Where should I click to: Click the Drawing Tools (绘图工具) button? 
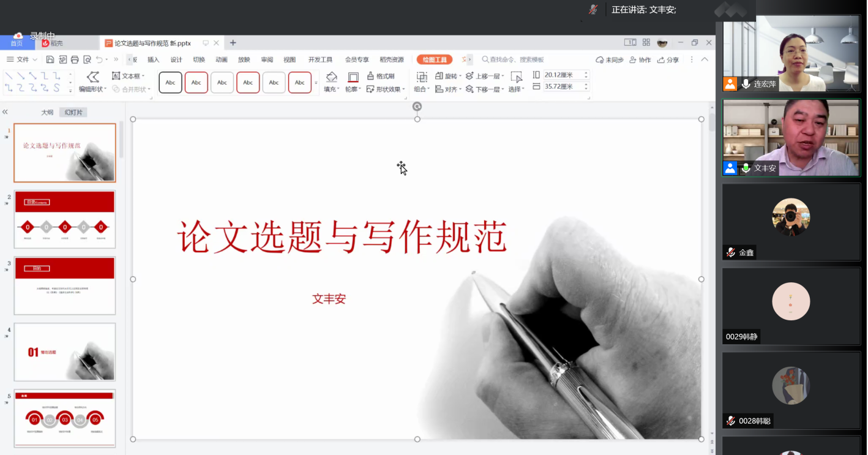pos(435,60)
